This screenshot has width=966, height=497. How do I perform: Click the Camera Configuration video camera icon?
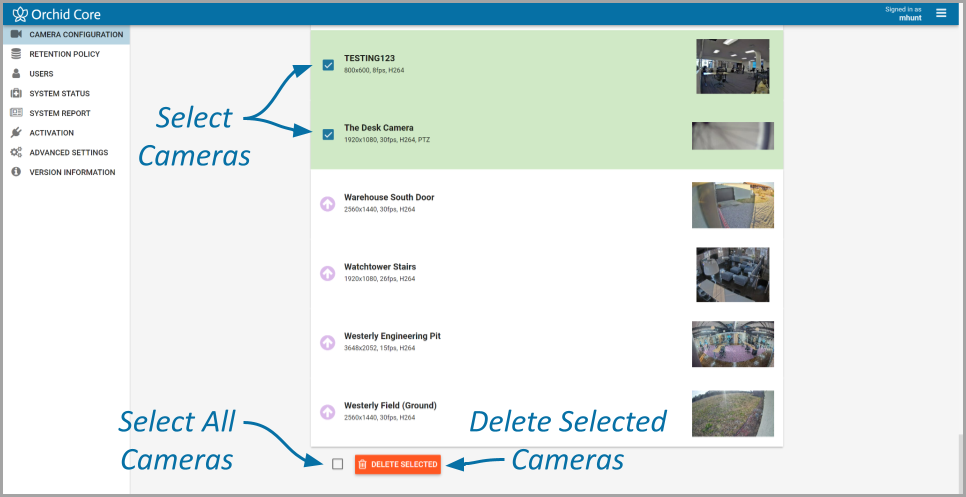[17, 34]
